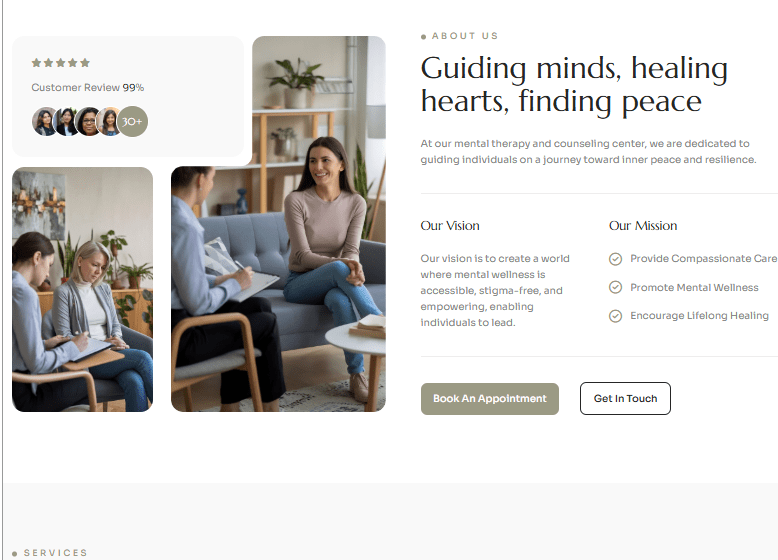Click the second reviewer avatar
Screen dimensions: 778x560
coord(65,122)
